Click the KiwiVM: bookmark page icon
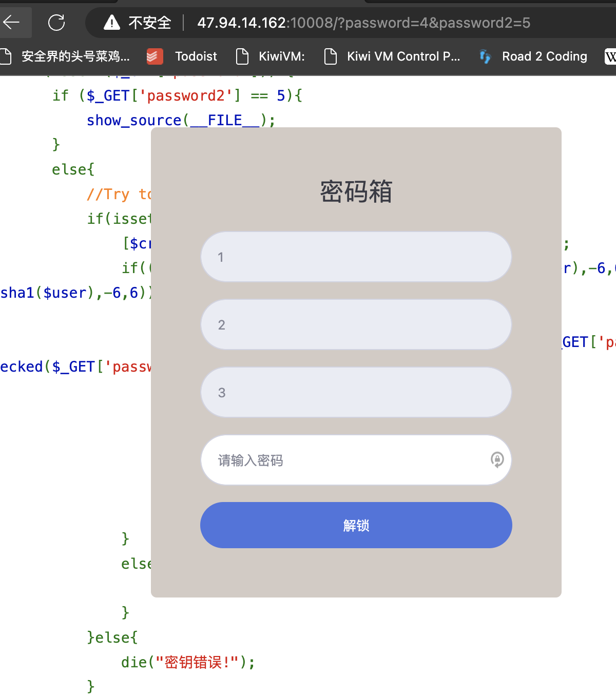The image size is (616, 694). pos(242,56)
